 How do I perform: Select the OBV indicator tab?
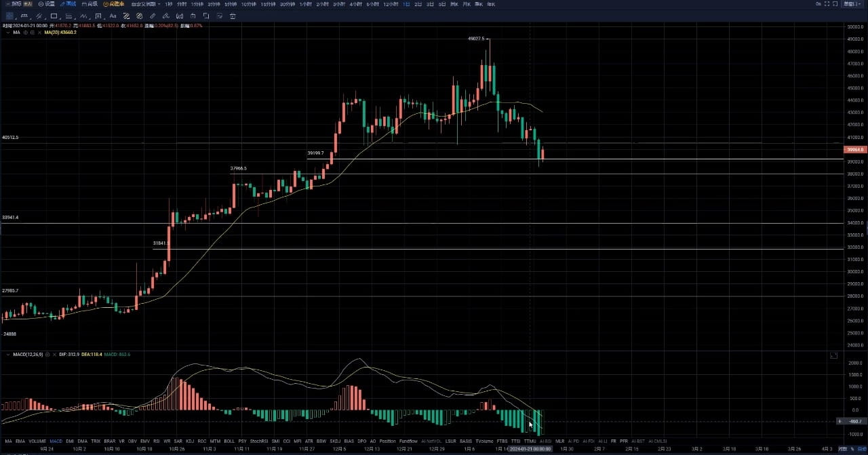[x=132, y=441]
